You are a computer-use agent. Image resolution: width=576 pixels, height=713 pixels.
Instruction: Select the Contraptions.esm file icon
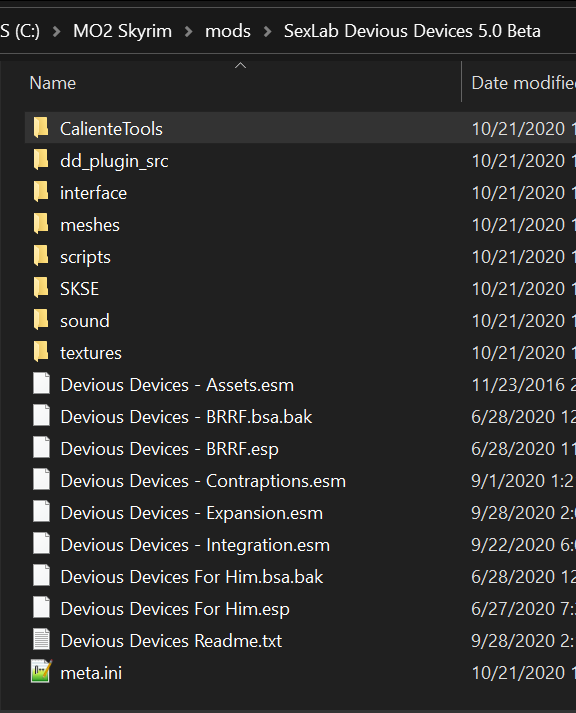(41, 480)
